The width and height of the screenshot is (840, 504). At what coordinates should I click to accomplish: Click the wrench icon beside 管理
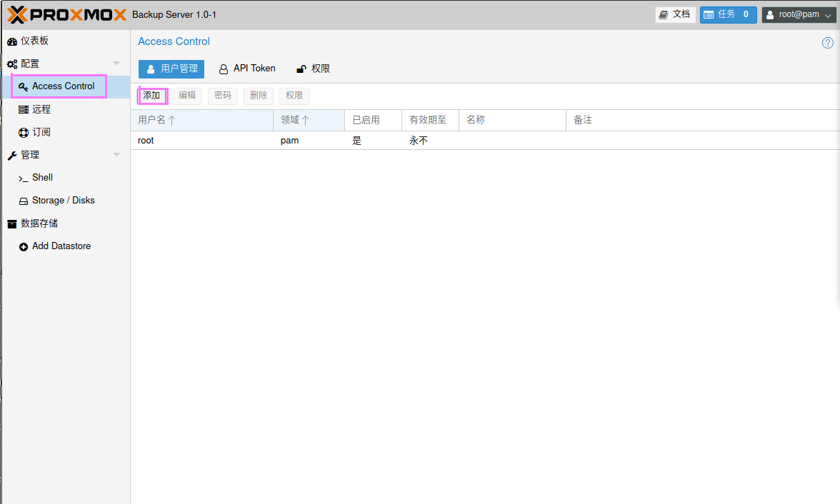pos(11,156)
